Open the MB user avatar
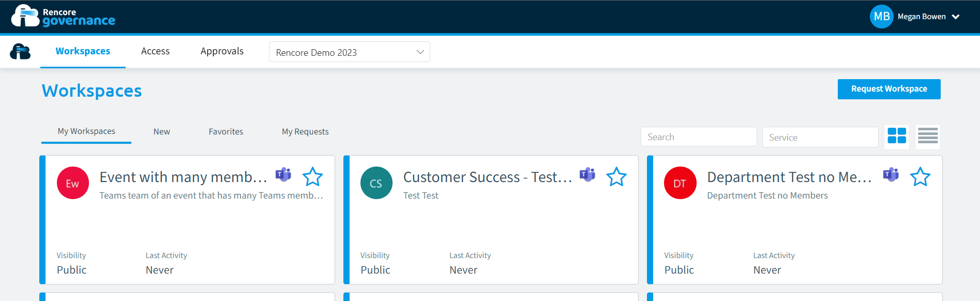 click(881, 17)
